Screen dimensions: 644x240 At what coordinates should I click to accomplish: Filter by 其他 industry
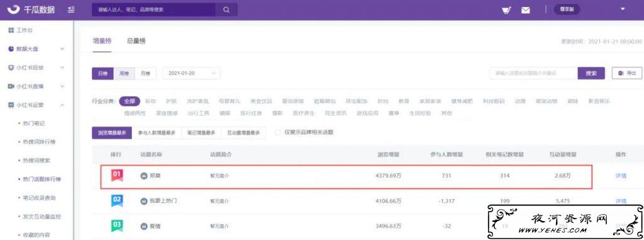point(447,113)
